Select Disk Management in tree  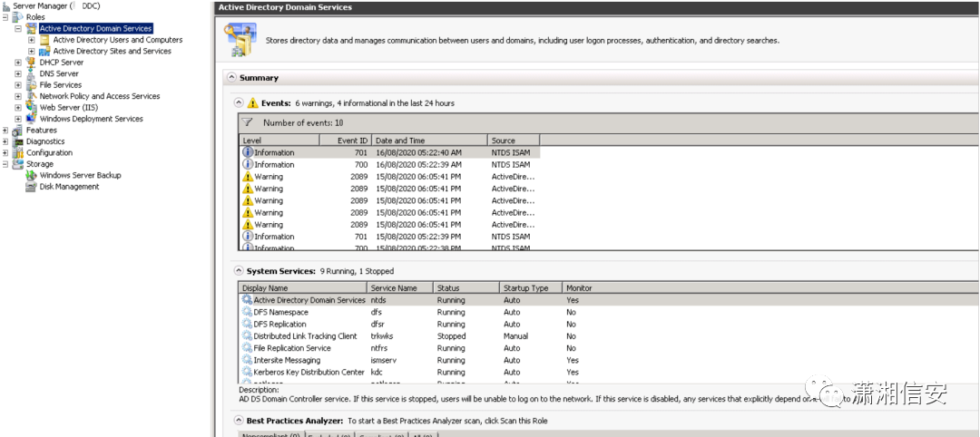(x=69, y=187)
